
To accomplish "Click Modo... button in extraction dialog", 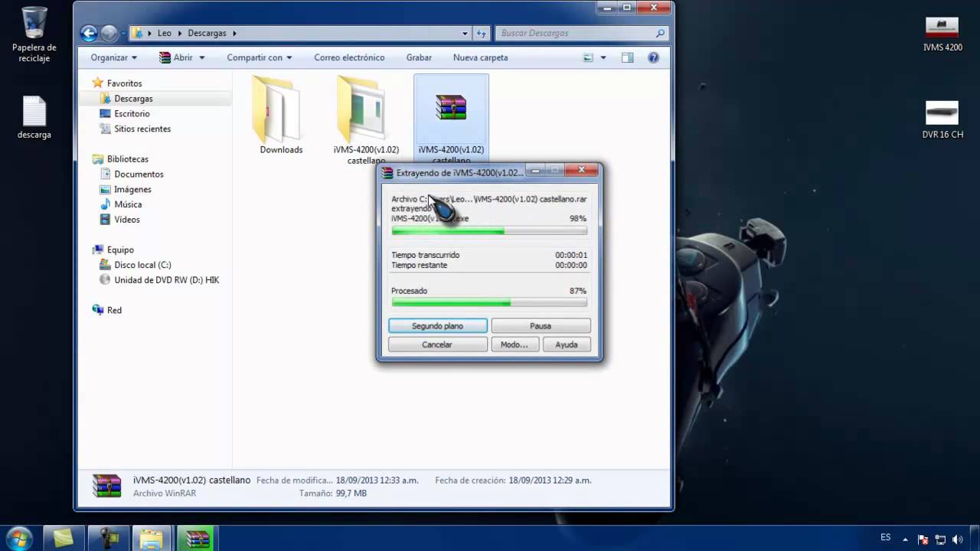I will (x=514, y=344).
